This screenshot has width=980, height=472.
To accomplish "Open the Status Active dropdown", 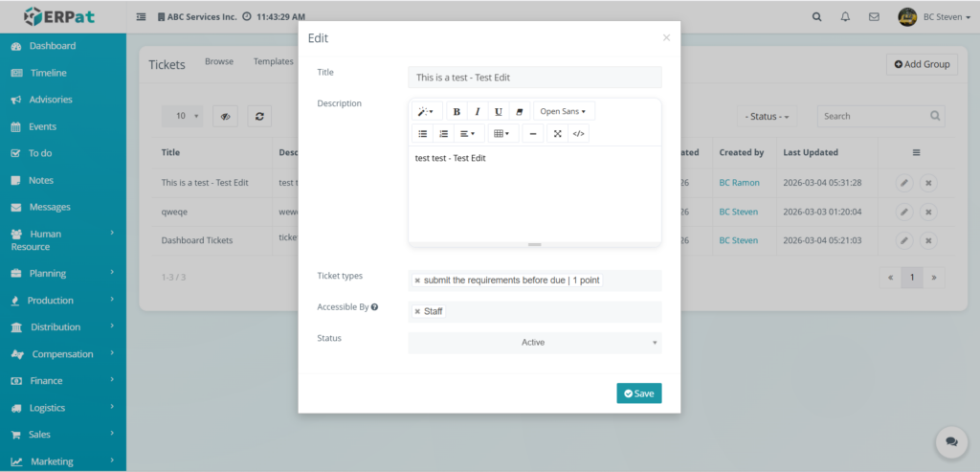I will 534,343.
